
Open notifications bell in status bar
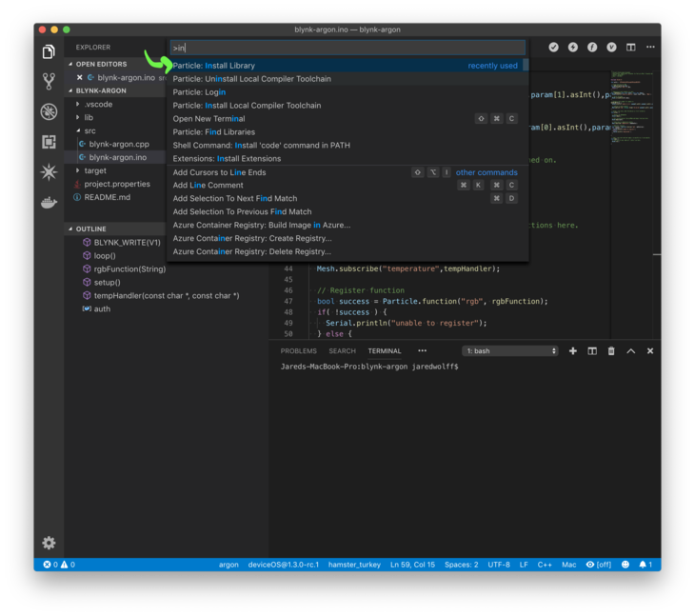(x=645, y=565)
